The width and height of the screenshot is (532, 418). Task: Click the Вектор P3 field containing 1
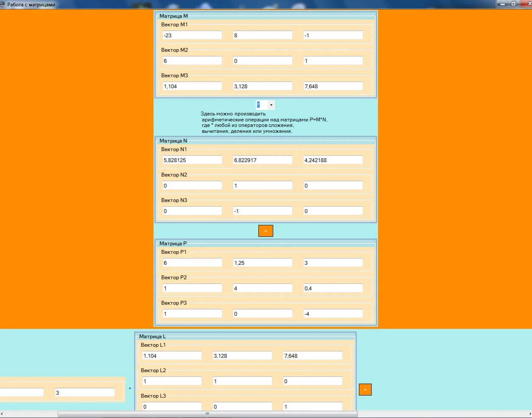click(192, 314)
